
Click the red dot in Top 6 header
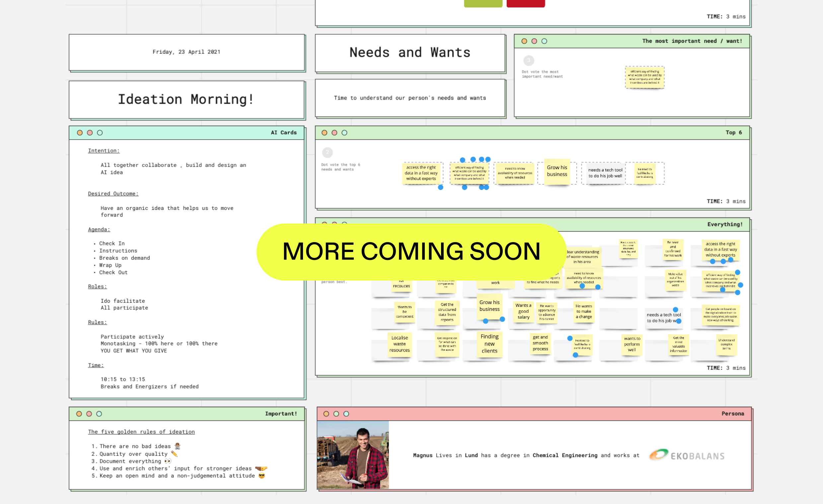point(335,133)
